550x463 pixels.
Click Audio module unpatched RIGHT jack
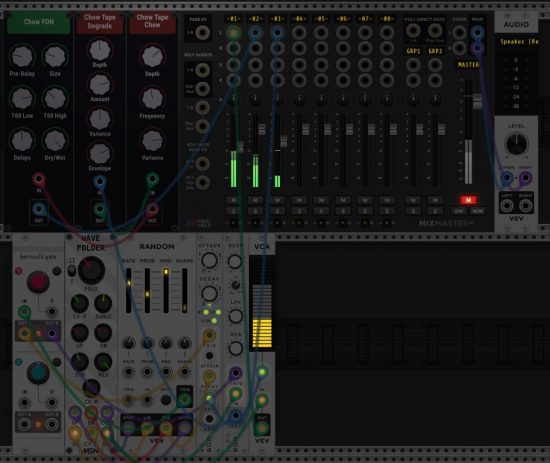(x=525, y=206)
